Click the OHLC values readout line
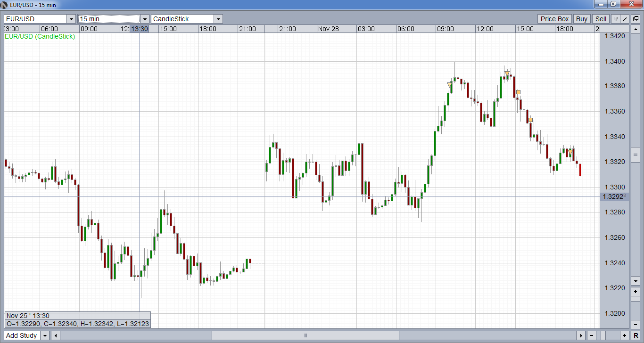The image size is (644, 343). (x=77, y=324)
